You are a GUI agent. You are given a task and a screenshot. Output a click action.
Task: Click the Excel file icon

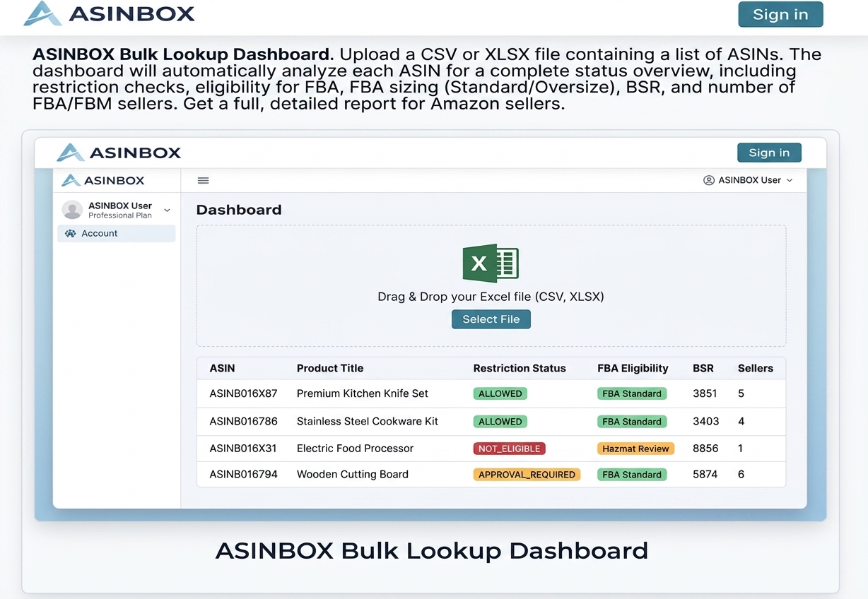491,263
